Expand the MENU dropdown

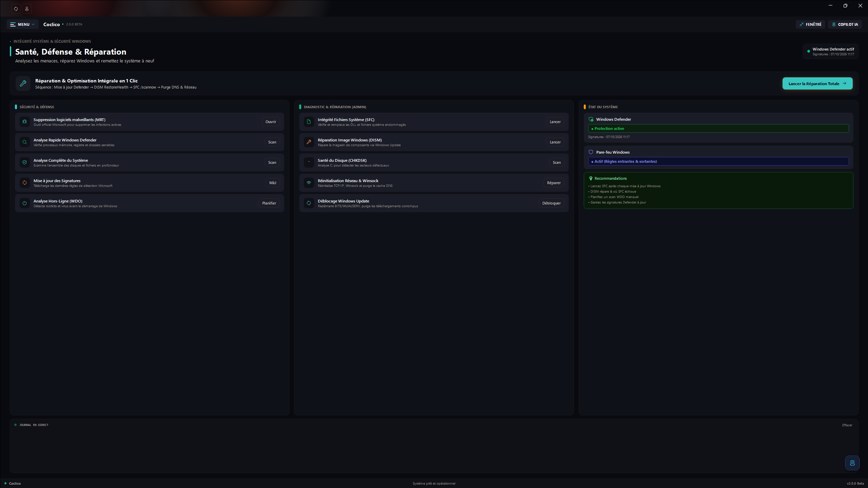pos(22,24)
